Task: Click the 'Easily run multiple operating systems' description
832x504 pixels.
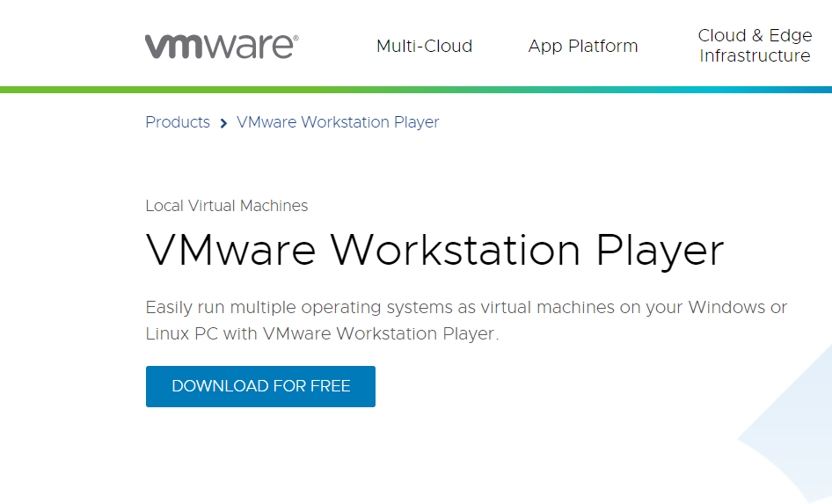Action: pos(466,320)
